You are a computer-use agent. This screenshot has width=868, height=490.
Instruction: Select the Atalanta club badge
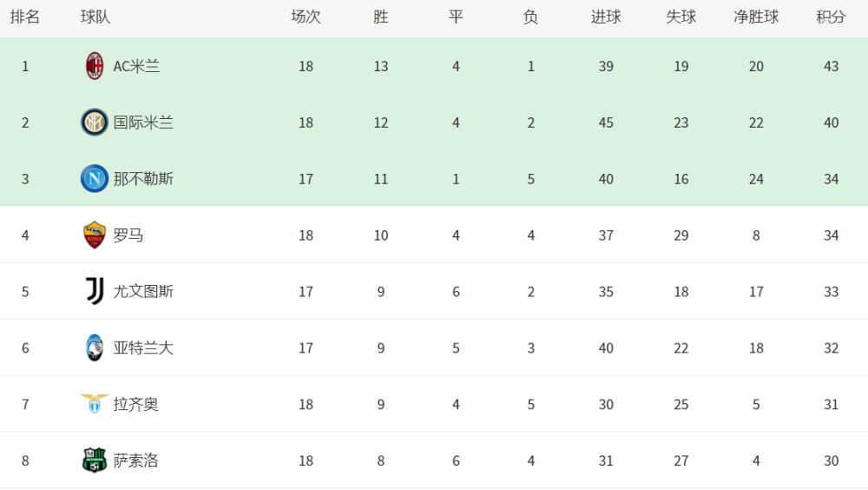click(94, 348)
